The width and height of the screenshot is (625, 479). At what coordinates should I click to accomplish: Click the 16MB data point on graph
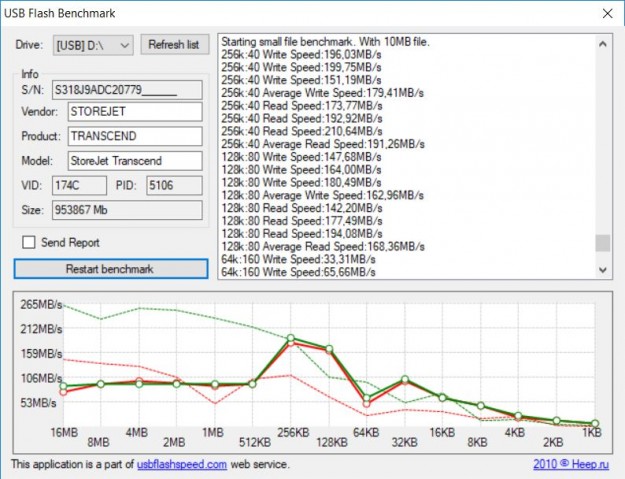coord(64,388)
